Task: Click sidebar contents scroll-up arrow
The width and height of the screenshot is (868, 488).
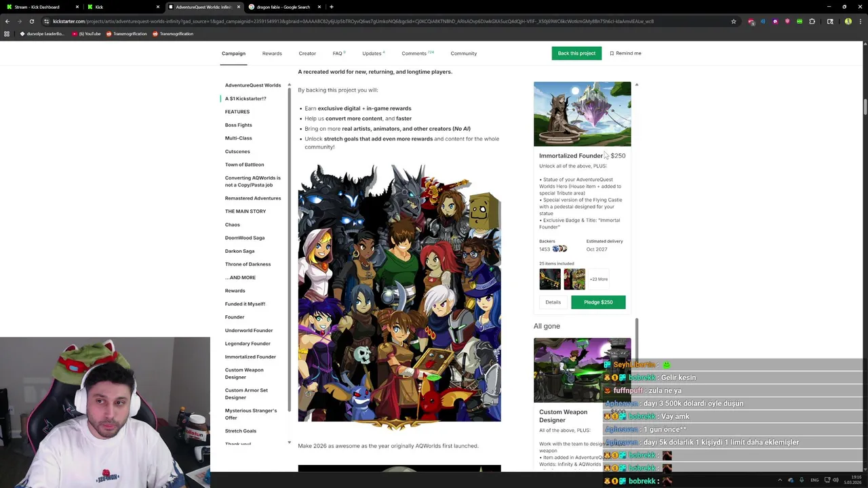Action: (x=289, y=85)
